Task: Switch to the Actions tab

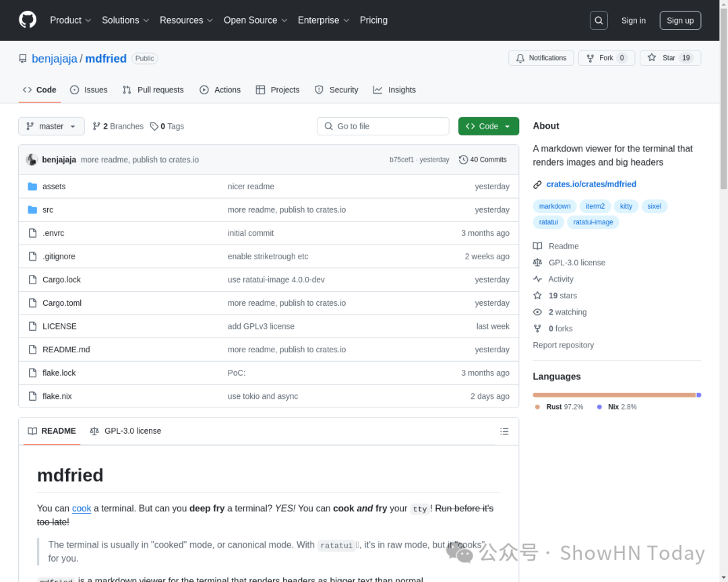Action: point(220,90)
